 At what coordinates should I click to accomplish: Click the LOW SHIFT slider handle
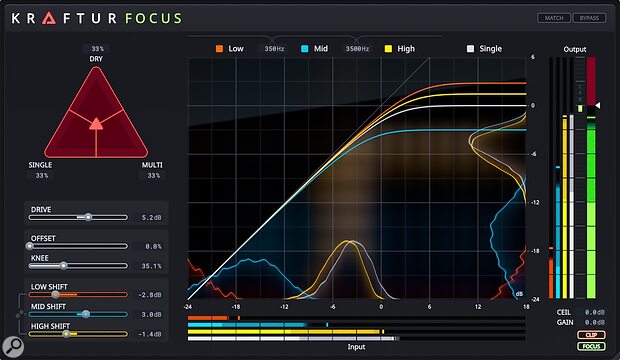pyautogui.click(x=55, y=294)
